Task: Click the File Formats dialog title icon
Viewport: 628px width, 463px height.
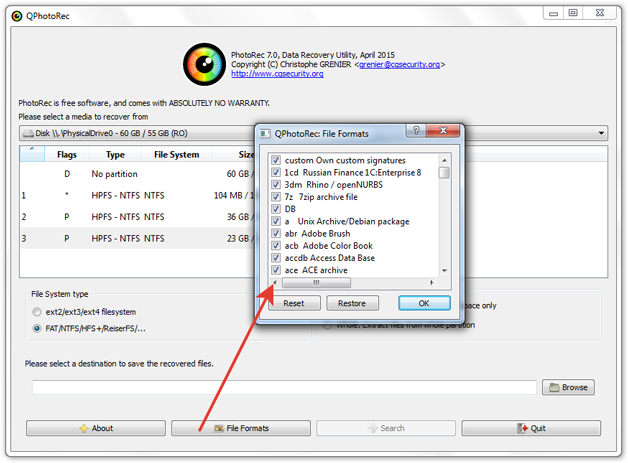Action: coord(265,134)
